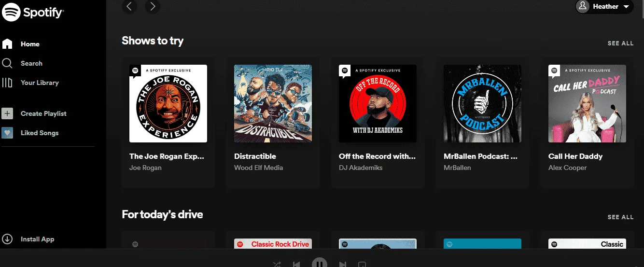644x267 pixels.
Task: Open the Liked Songs entry
Action: point(40,133)
